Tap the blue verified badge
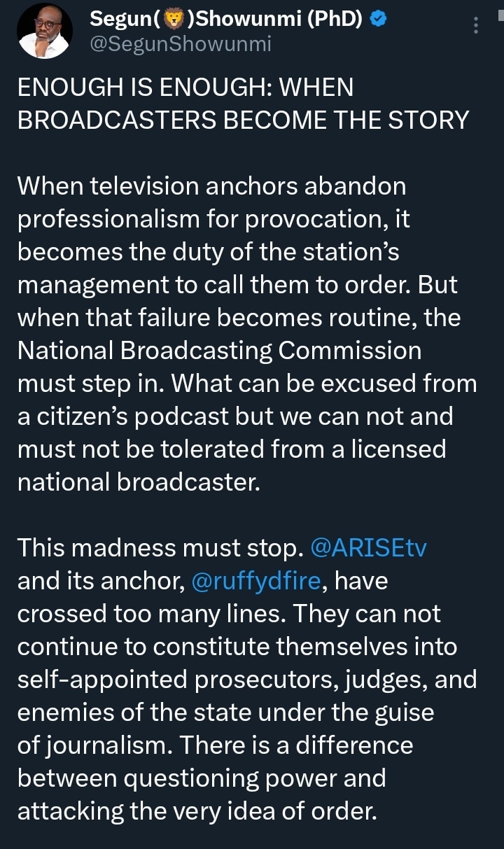The image size is (504, 849). click(x=378, y=20)
